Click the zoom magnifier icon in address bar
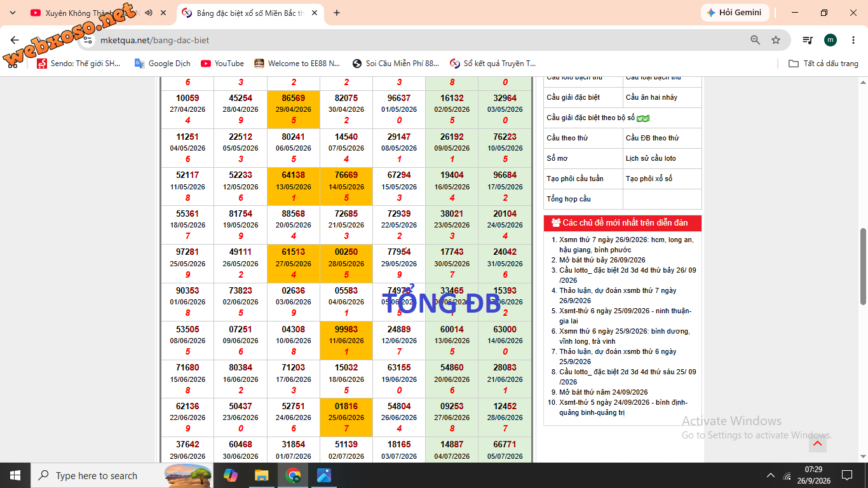 tap(756, 40)
